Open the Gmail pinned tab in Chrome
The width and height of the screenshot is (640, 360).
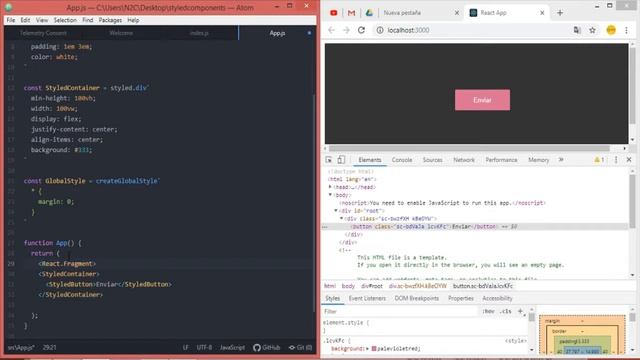351,13
